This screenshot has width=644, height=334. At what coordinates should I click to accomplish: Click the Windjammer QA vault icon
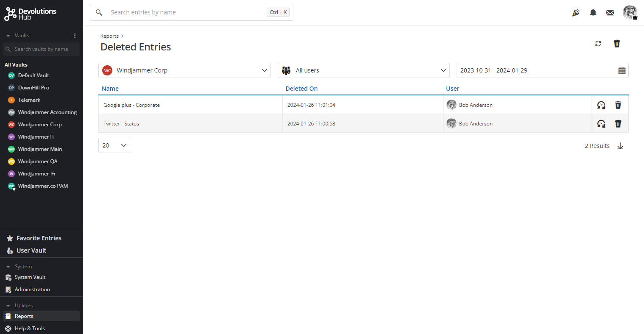click(11, 161)
